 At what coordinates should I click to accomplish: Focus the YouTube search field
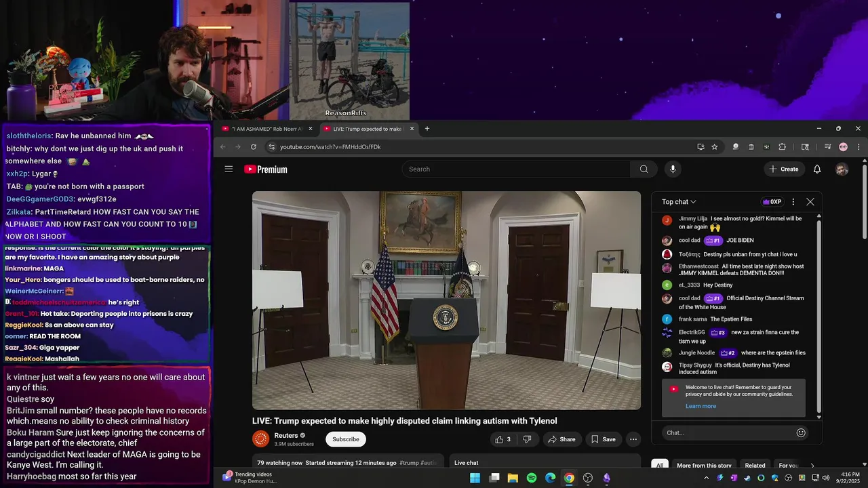516,169
